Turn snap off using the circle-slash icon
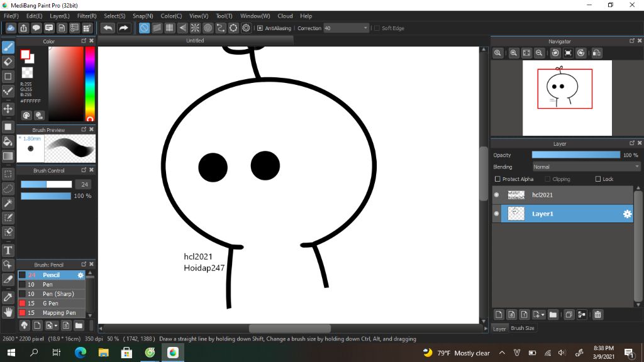644x362 pixels. click(144, 28)
